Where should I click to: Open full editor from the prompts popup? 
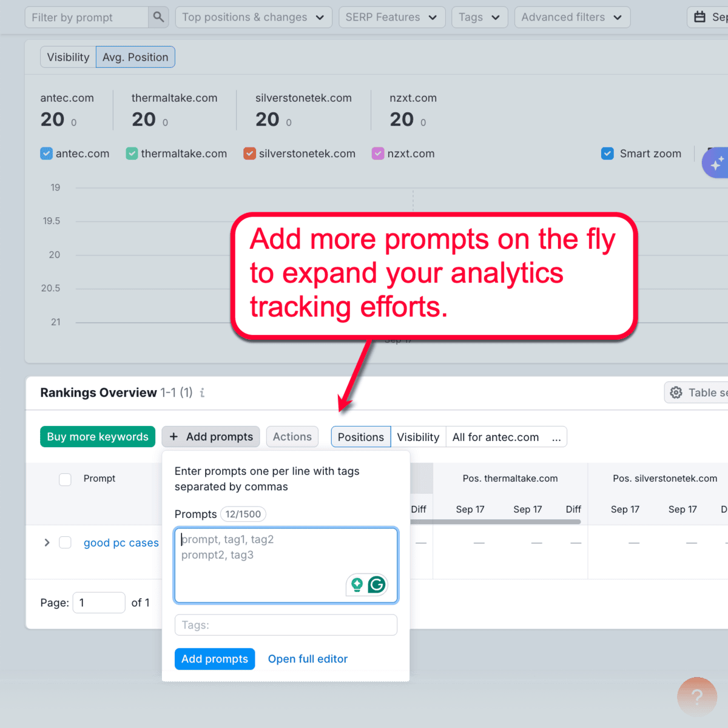coord(308,659)
